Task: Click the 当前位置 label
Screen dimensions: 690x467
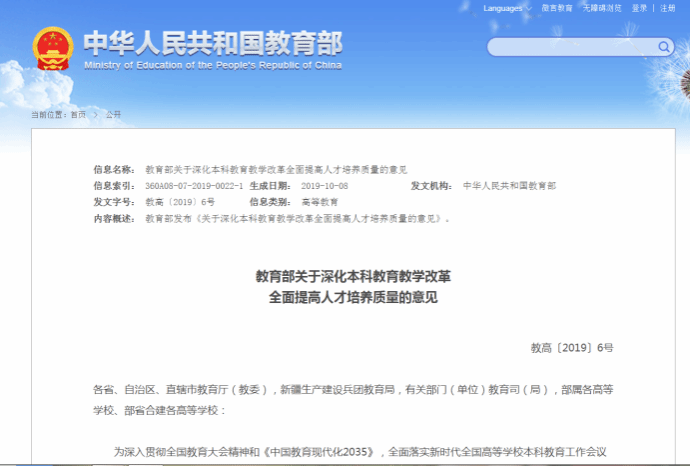Action: coord(49,114)
